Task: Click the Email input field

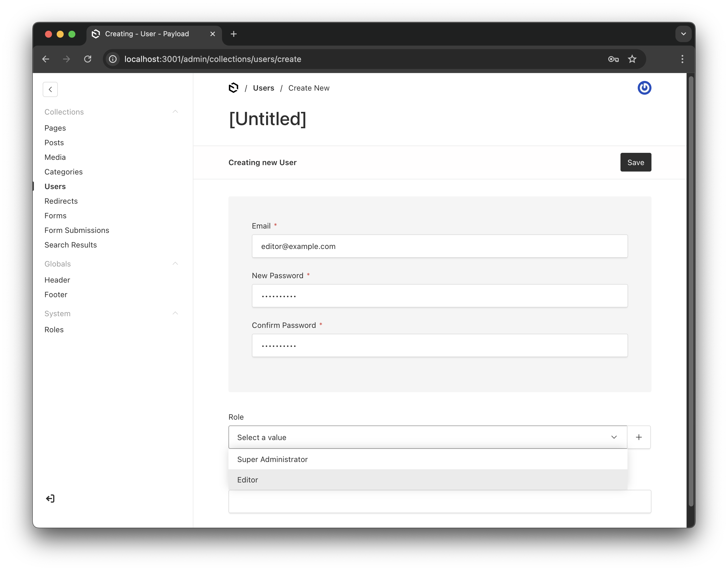Action: click(439, 246)
